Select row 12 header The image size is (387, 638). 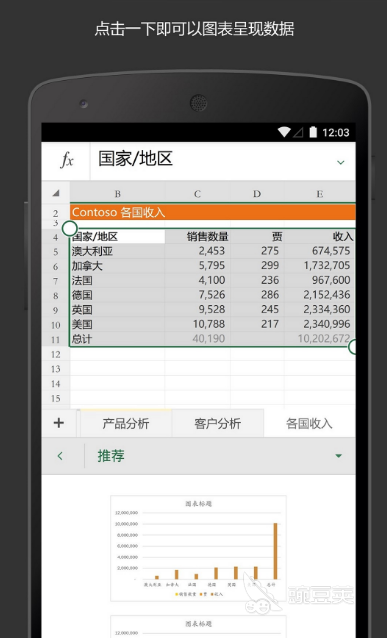point(56,354)
